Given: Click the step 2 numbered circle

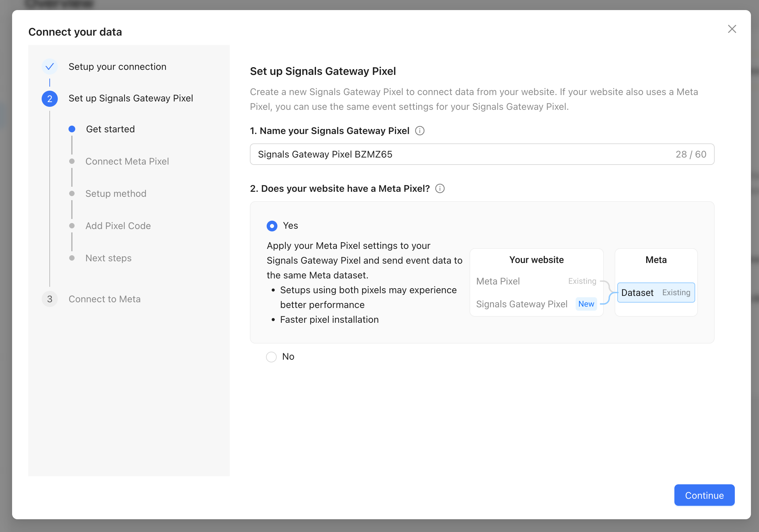Looking at the screenshot, I should pos(50,99).
